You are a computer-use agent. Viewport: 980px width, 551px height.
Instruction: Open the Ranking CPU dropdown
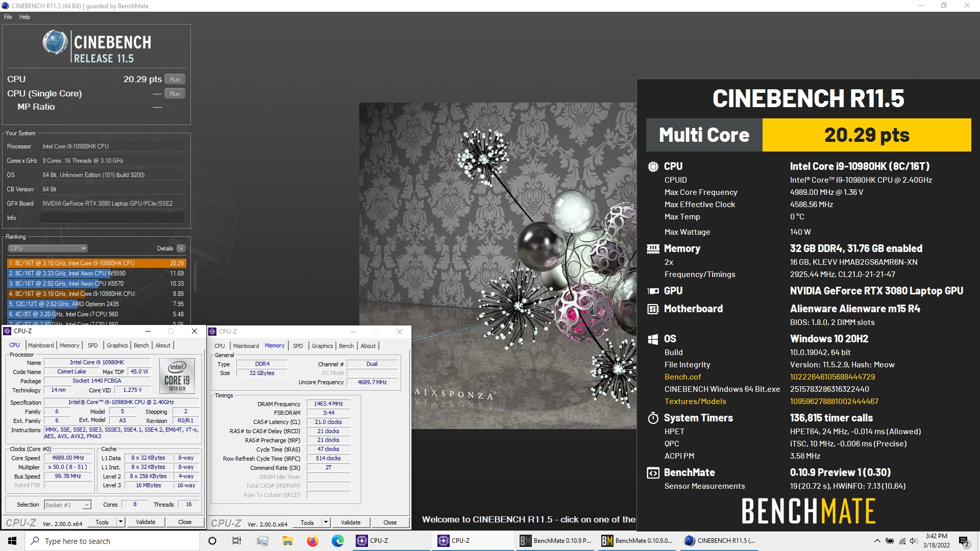tap(47, 248)
